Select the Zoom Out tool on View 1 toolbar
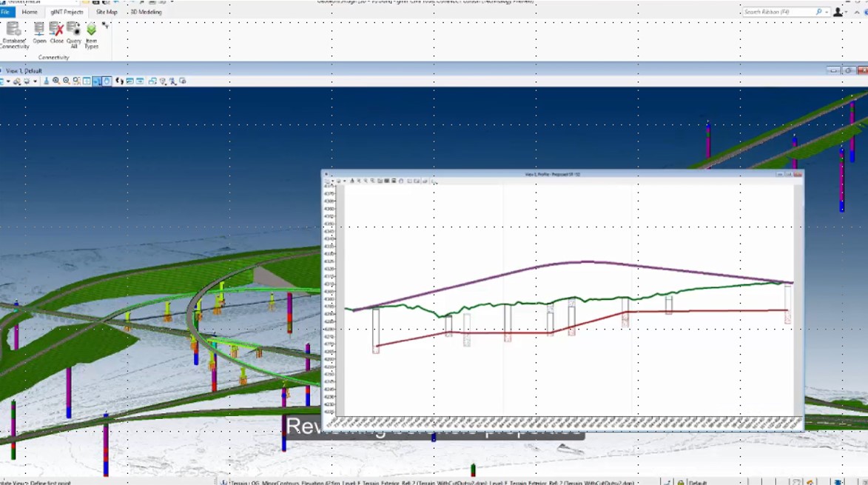 coord(66,80)
